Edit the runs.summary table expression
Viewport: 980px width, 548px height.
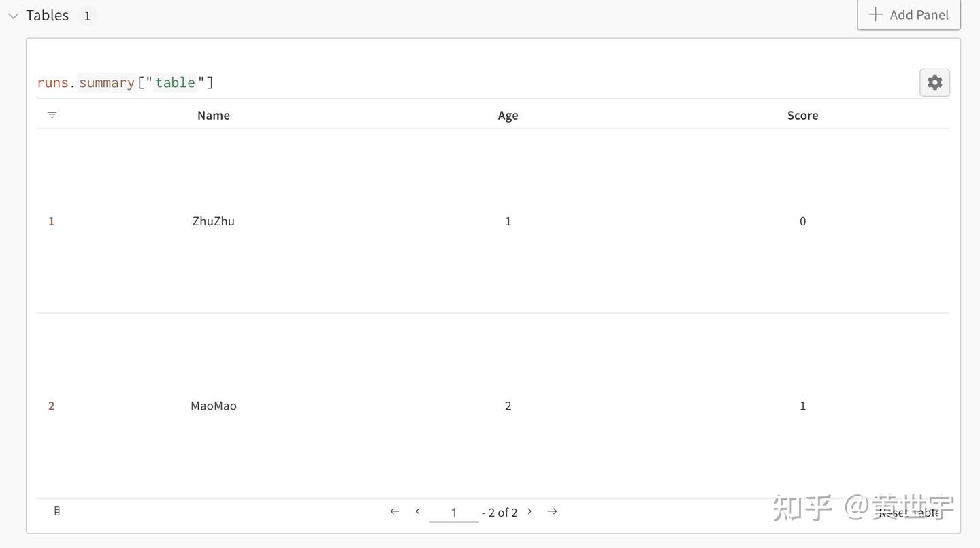(x=125, y=82)
